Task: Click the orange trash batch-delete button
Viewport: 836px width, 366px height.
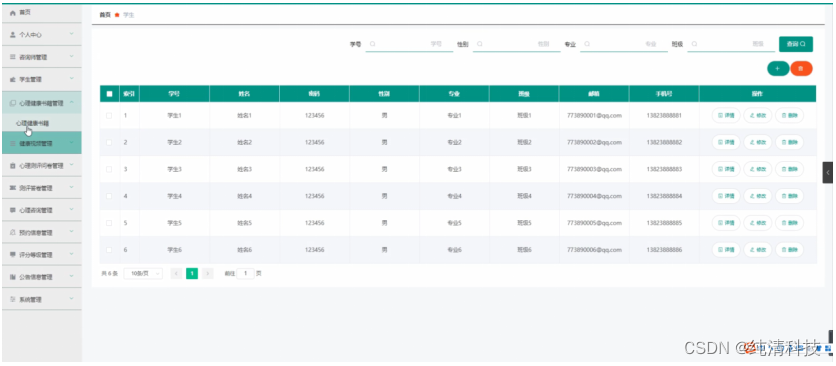Action: tap(801, 68)
